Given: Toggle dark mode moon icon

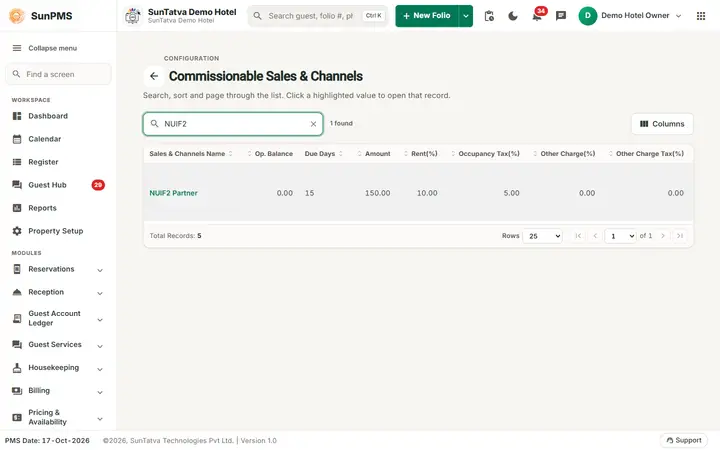Looking at the screenshot, I should 513,16.
